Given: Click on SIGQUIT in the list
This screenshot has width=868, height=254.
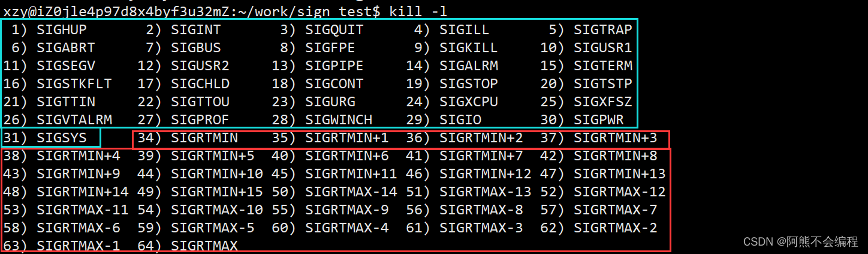Looking at the screenshot, I should coord(334,29).
